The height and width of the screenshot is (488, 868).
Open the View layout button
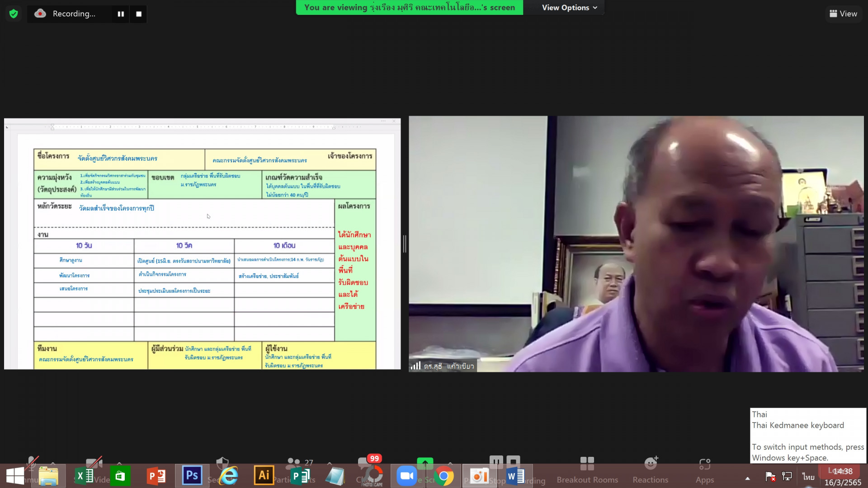click(x=843, y=14)
